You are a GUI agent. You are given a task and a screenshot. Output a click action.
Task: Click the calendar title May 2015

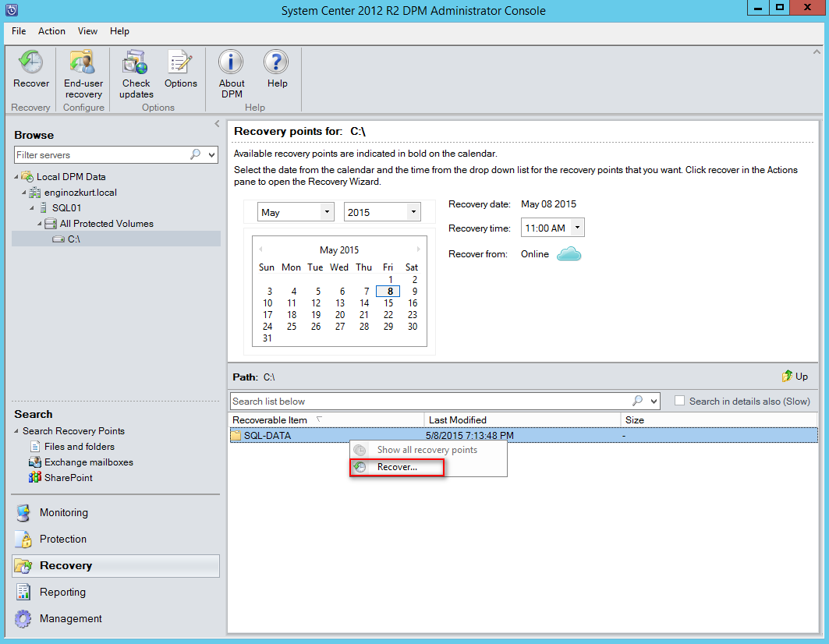339,249
